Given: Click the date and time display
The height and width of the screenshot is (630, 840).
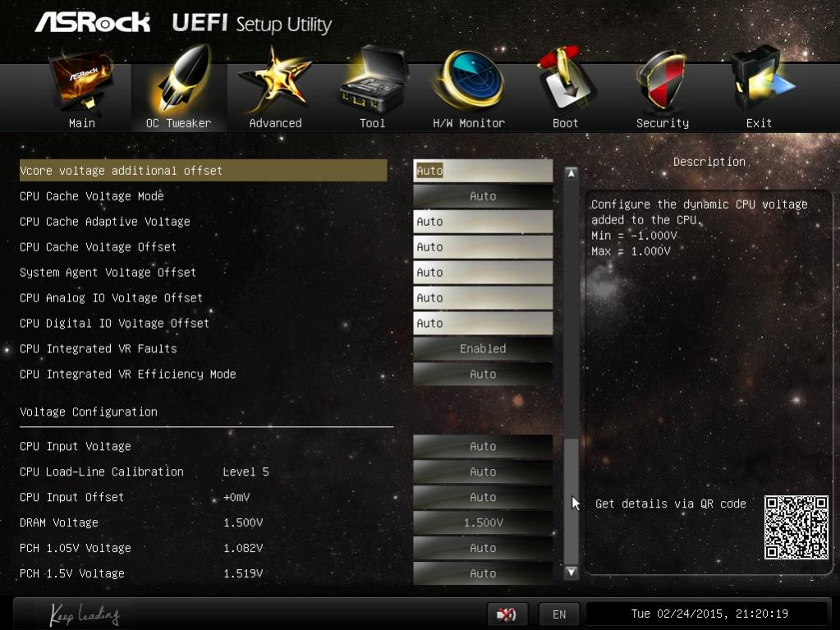Looking at the screenshot, I should [x=709, y=614].
